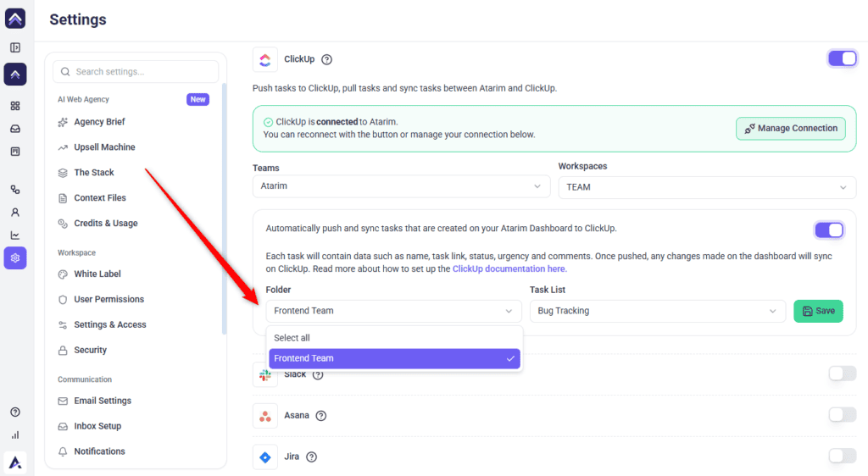Enable the Asana integration toggle
The height and width of the screenshot is (476, 868).
pyautogui.click(x=842, y=415)
